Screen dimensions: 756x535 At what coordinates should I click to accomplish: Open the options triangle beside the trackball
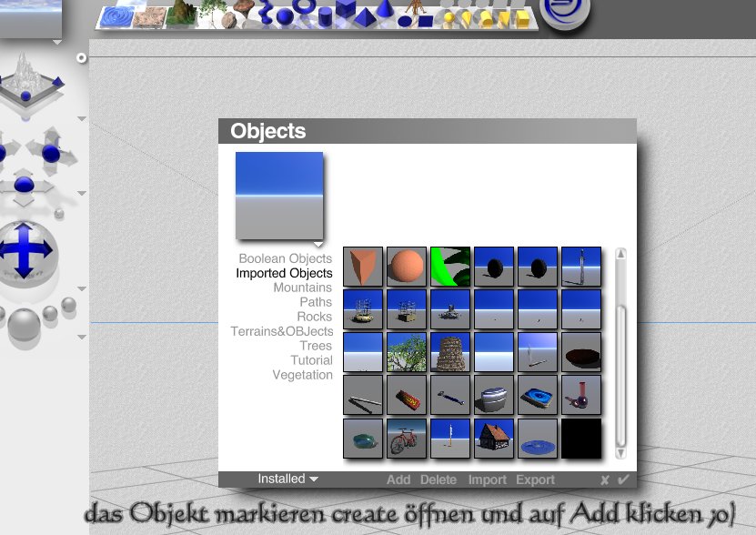(82, 288)
